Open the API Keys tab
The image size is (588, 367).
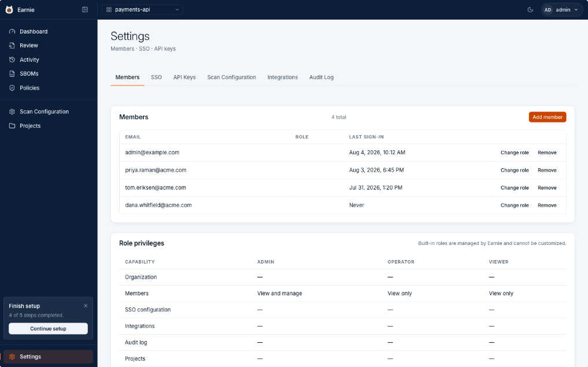[184, 77]
